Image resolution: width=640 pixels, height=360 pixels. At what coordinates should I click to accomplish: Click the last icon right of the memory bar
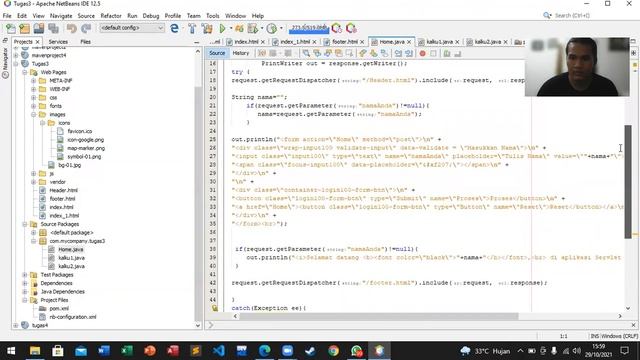pos(351,28)
